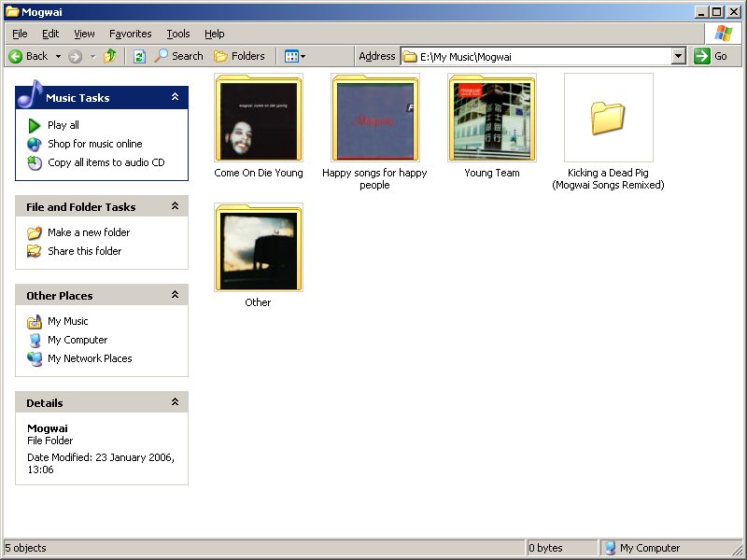This screenshot has height=560, width=747.
Task: Click the Shop for music globe icon
Action: point(35,145)
